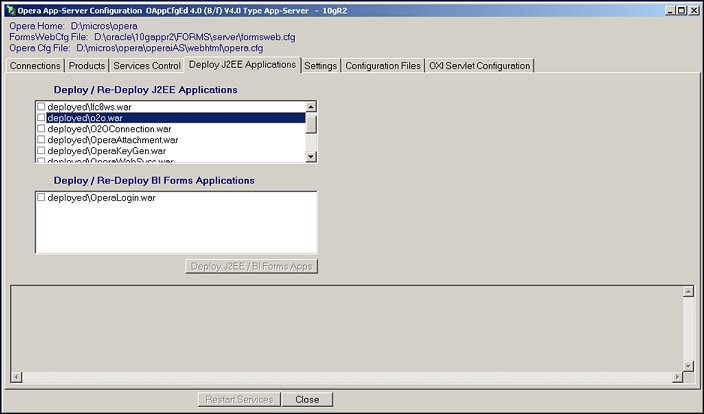
Task: Click output log scroll-right arrow
Action: pos(678,377)
